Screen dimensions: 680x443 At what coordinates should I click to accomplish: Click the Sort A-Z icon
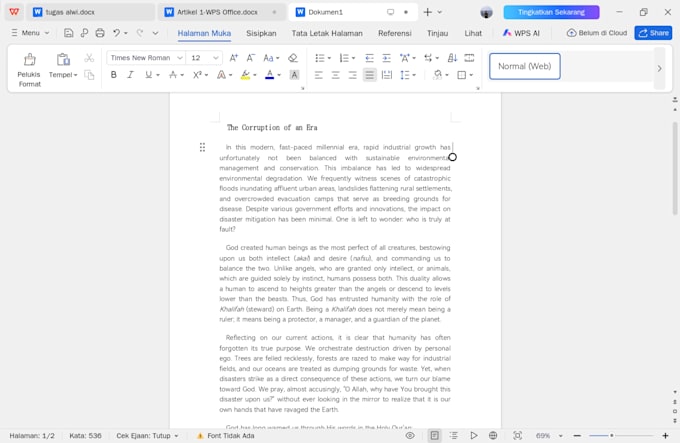[x=452, y=58]
